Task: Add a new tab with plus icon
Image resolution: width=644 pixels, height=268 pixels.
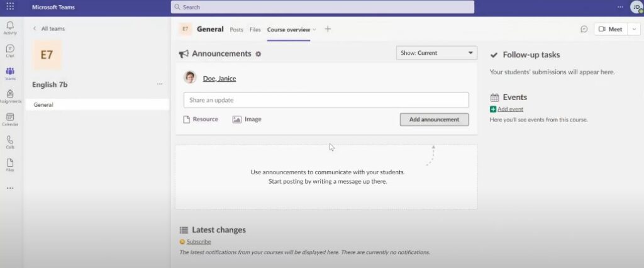Action: pyautogui.click(x=328, y=29)
